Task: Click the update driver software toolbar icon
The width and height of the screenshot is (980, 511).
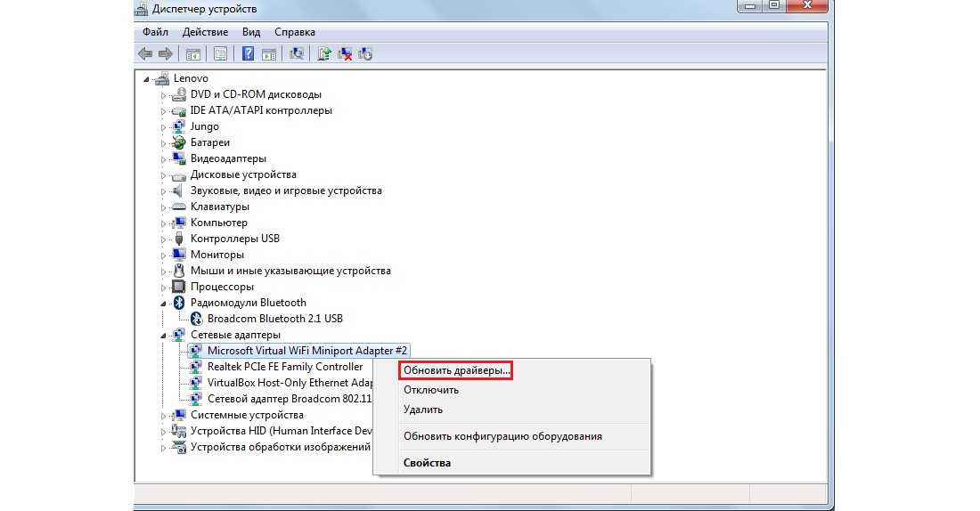Action: click(323, 54)
